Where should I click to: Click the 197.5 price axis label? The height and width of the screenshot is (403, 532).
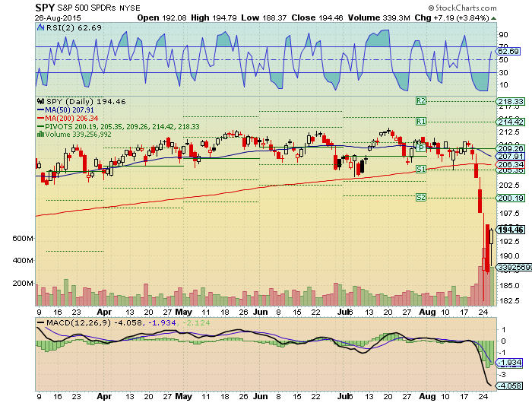click(509, 213)
